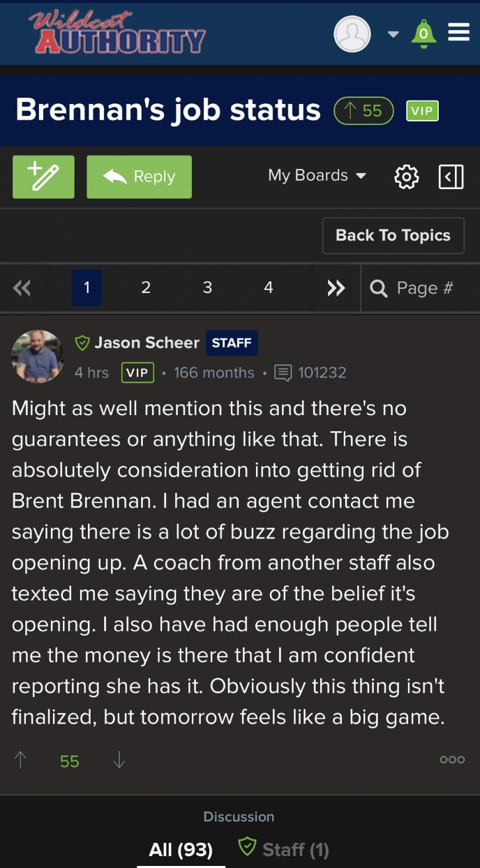Toggle the thread upvote 55 badge
This screenshot has height=868, width=480.
coord(363,111)
